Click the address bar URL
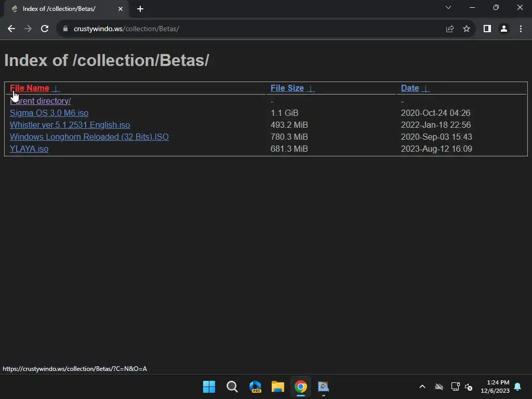Viewport: 532px width, 399px height. 126,29
